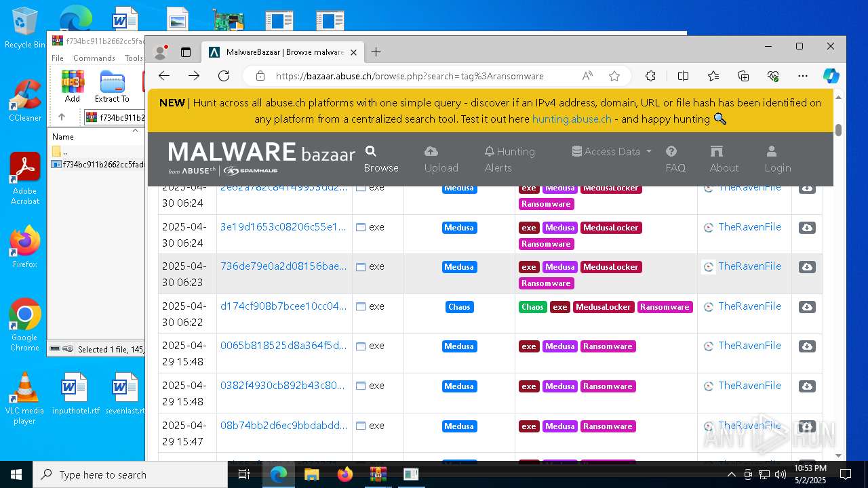The width and height of the screenshot is (868, 488).
Task: Go up one level in WinRAR
Action: (x=62, y=117)
